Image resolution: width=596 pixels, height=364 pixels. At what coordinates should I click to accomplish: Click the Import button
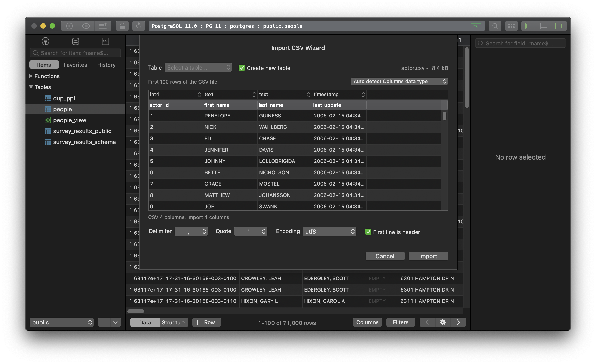coord(428,256)
